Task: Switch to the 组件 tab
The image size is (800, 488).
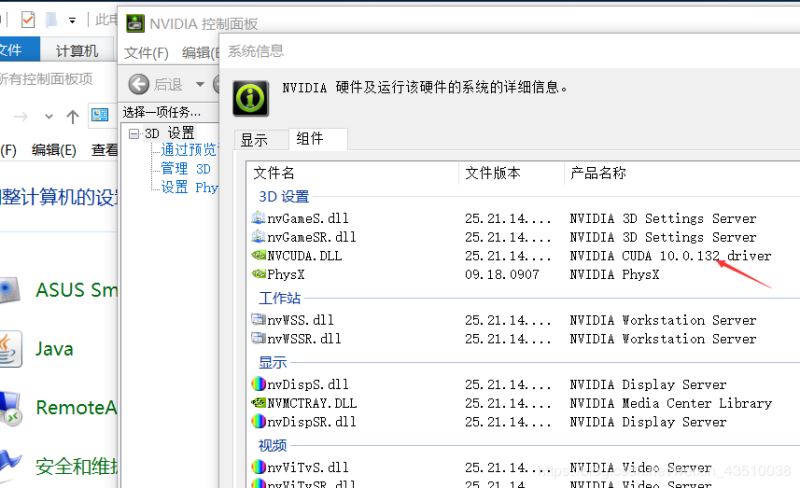Action: tap(318, 139)
